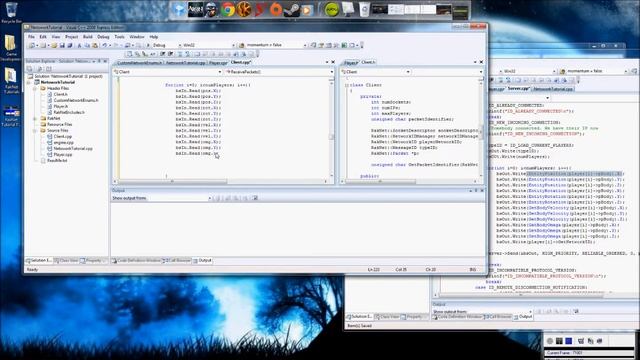Collapse the Source Files folder

(x=36, y=131)
